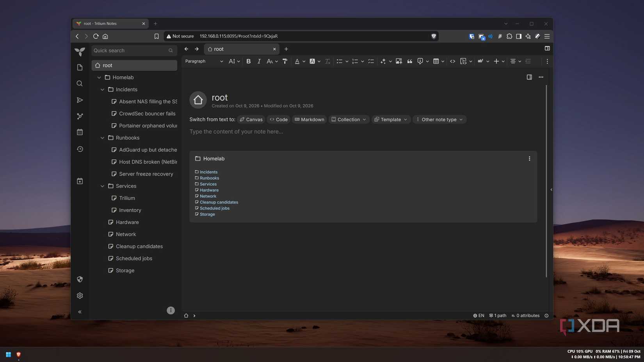Viewport: 644px width, 362px height.
Task: Open Trilium settings gear icon
Action: 80,296
